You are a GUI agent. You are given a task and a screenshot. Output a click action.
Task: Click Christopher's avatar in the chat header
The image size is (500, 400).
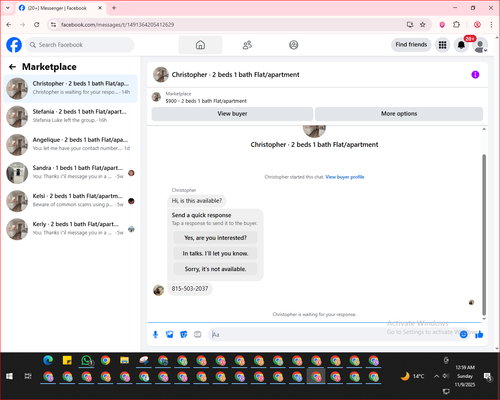tap(161, 75)
